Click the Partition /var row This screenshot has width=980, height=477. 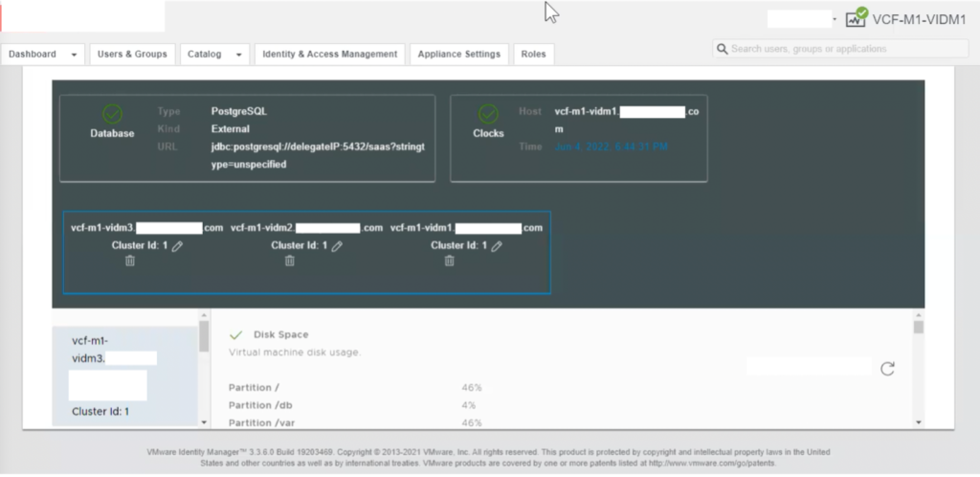355,422
